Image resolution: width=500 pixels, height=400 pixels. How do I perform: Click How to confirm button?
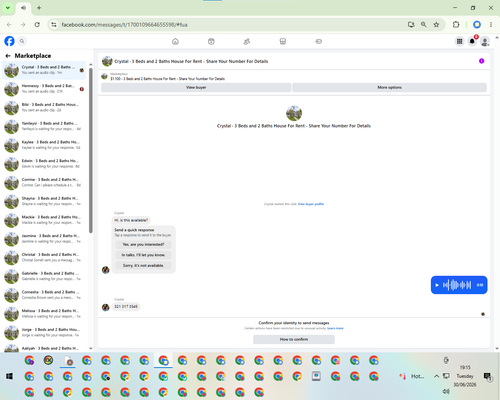[294, 339]
